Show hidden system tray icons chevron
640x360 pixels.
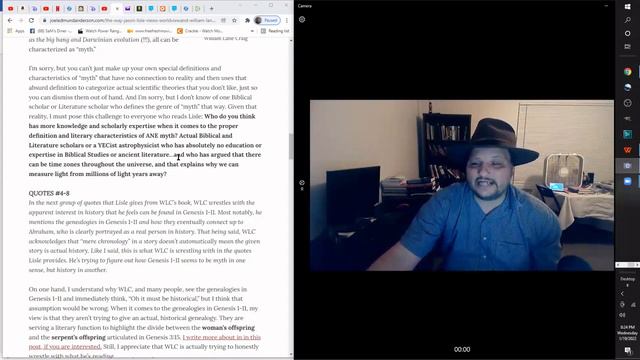[x=622, y=293]
